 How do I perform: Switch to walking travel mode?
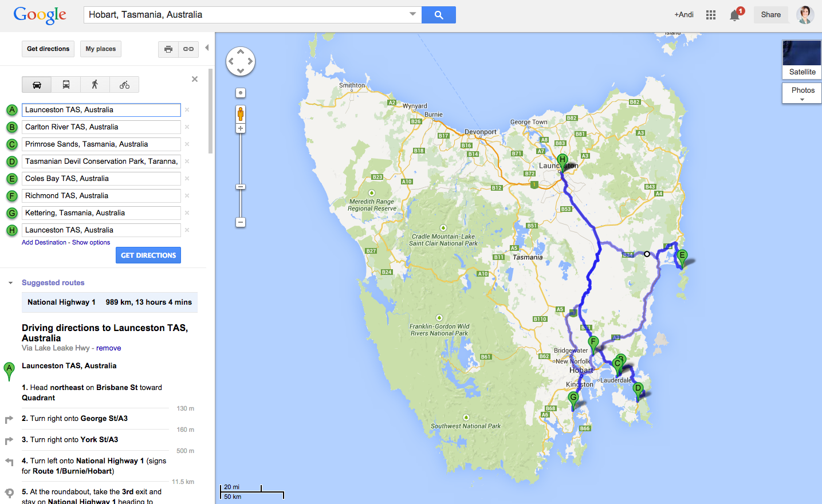point(95,85)
